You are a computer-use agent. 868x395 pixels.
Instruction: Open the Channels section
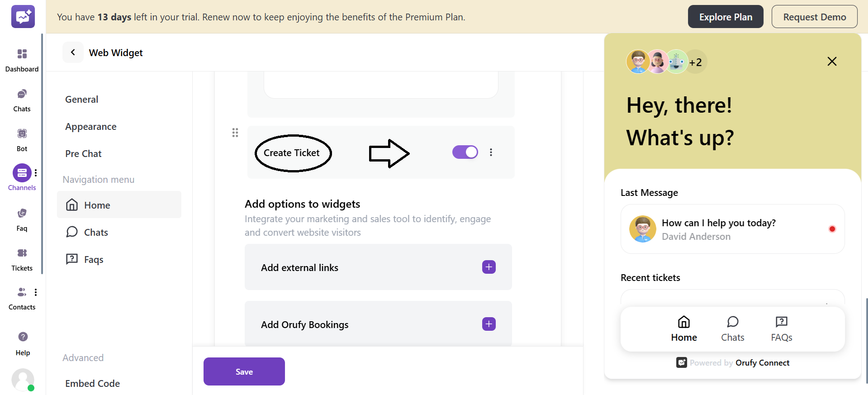pos(22,177)
